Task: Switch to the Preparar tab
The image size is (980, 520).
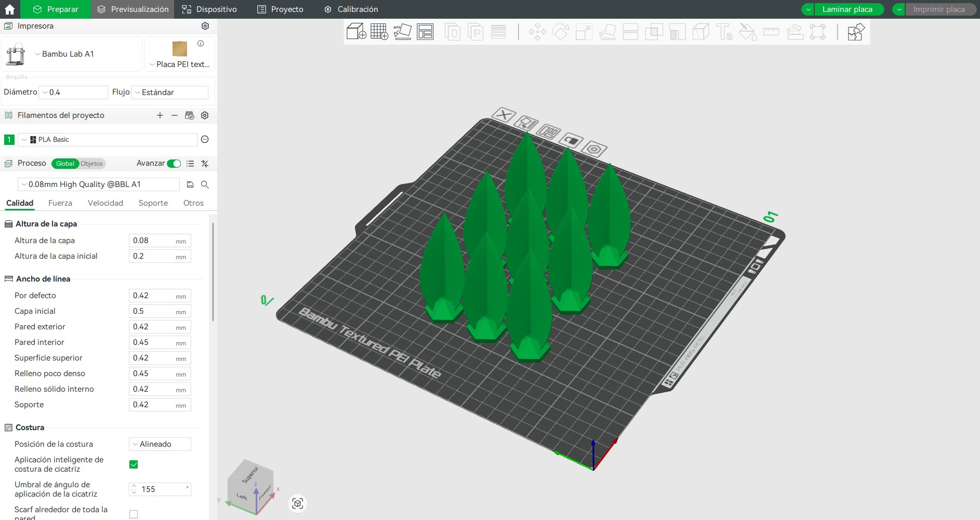Action: [x=55, y=9]
